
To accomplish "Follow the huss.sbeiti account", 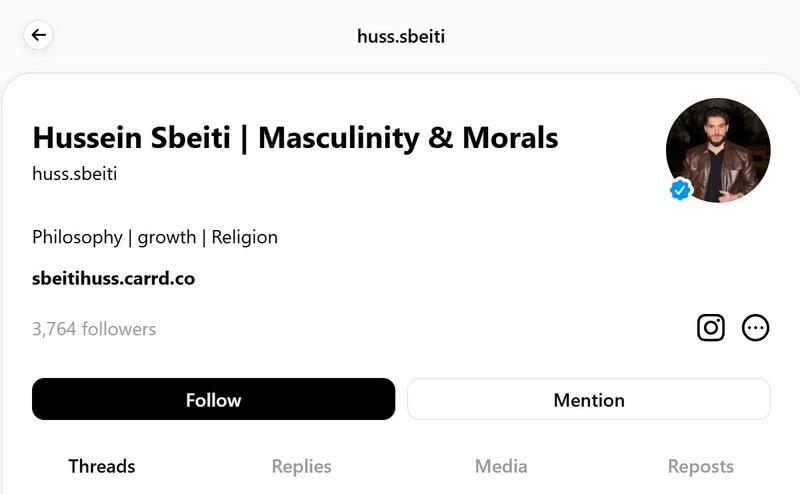I will tap(213, 399).
